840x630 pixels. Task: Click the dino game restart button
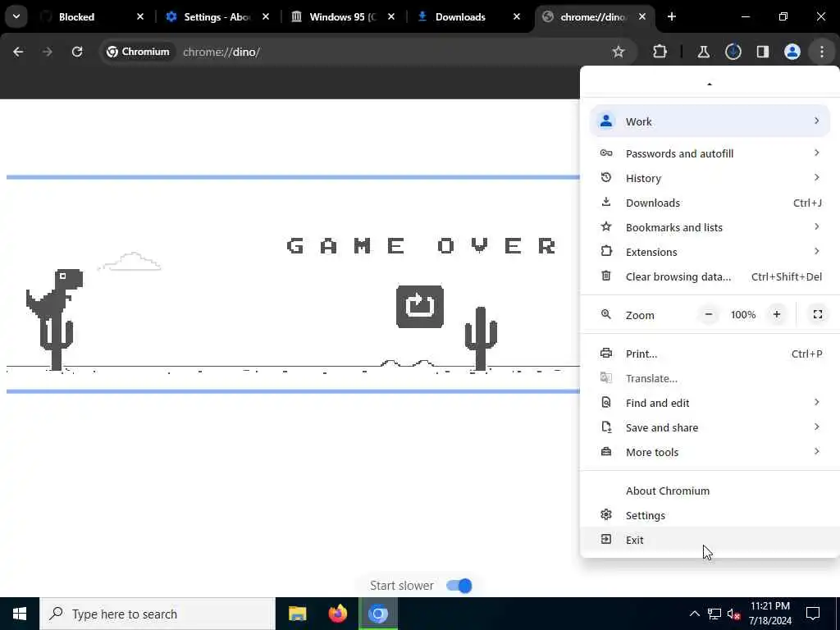tap(419, 307)
